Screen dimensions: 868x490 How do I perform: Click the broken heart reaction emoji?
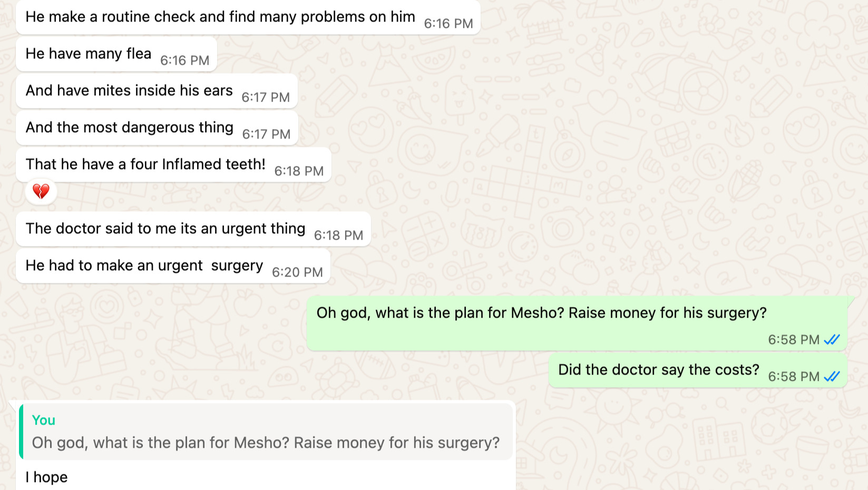click(41, 191)
